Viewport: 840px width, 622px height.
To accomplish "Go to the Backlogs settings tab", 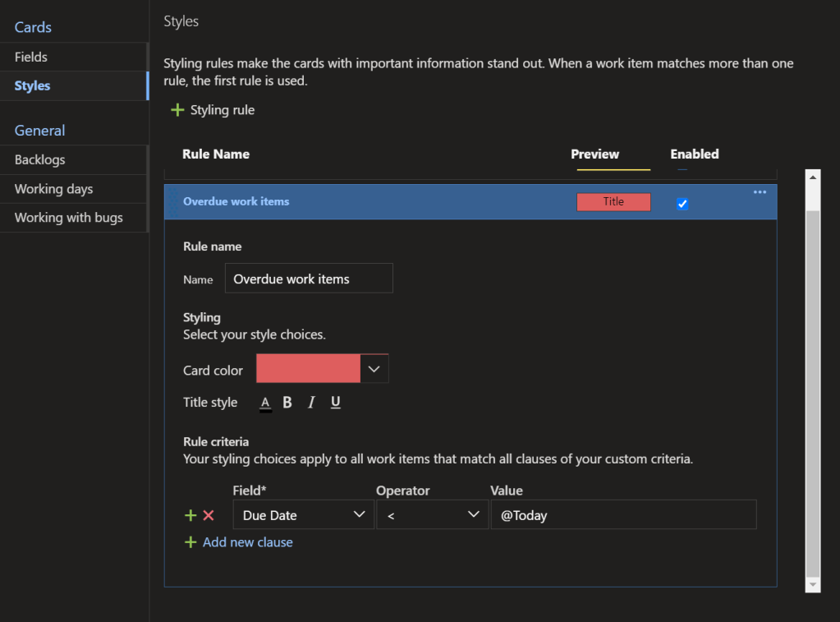I will (39, 160).
